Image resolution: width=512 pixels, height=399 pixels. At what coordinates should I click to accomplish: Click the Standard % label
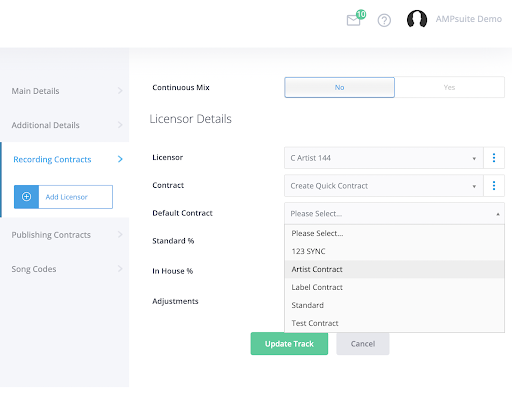pos(173,241)
